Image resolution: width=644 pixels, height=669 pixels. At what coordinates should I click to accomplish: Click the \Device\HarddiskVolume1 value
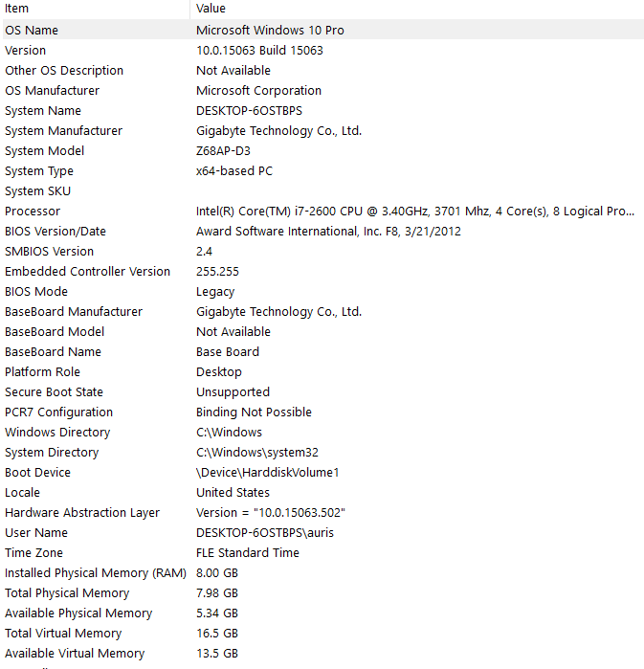point(267,472)
